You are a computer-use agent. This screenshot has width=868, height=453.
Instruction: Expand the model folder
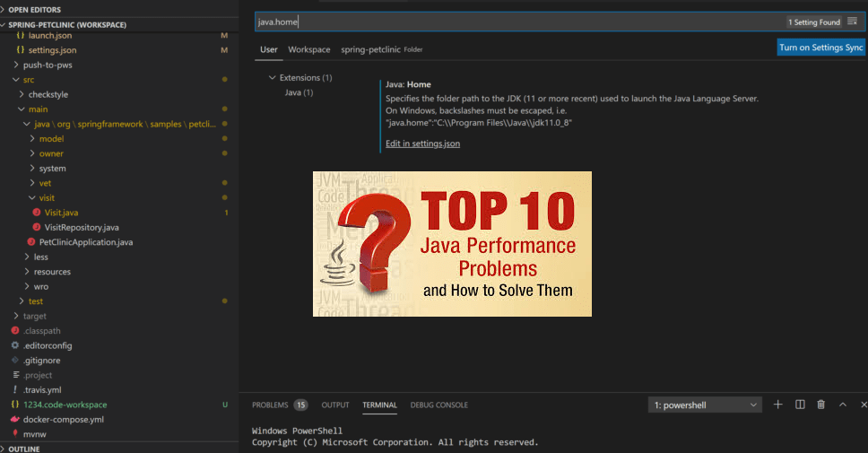[51, 139]
